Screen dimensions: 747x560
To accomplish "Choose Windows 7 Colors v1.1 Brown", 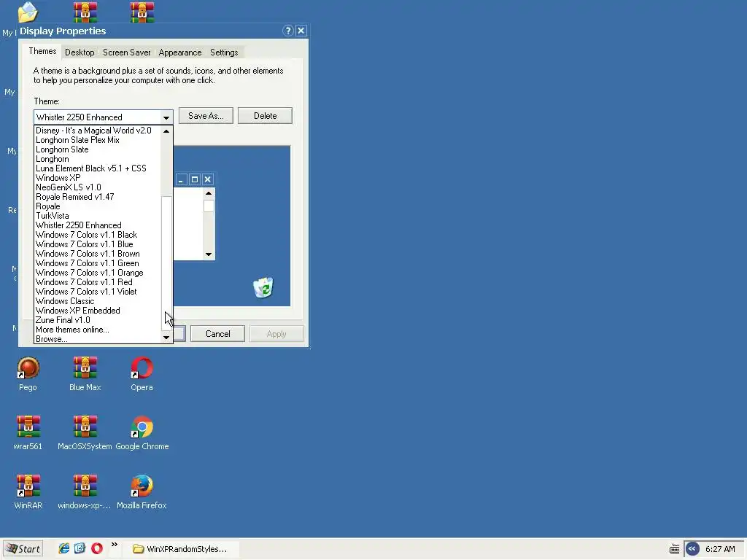I will click(98, 254).
